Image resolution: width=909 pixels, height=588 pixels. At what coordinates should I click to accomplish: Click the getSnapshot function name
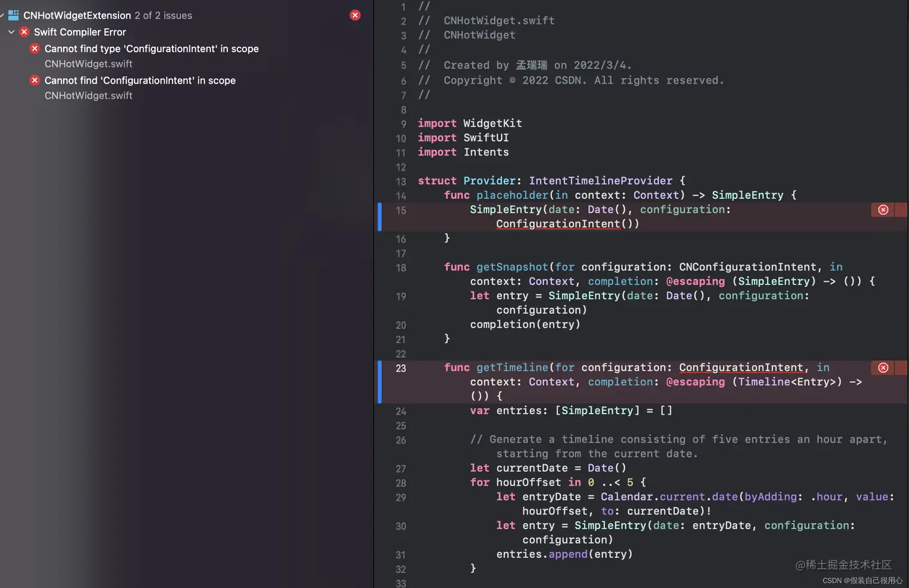pyautogui.click(x=512, y=267)
